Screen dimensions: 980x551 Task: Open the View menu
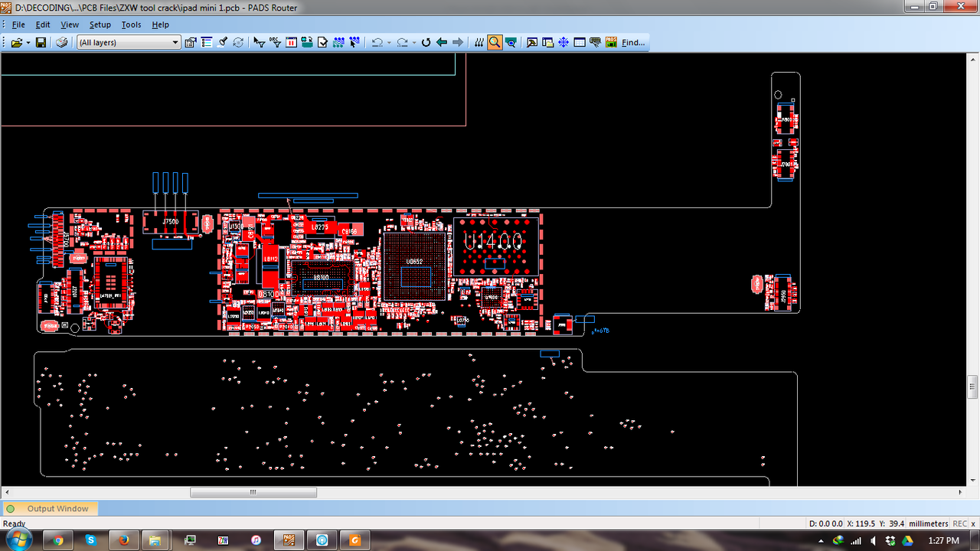tap(70, 24)
